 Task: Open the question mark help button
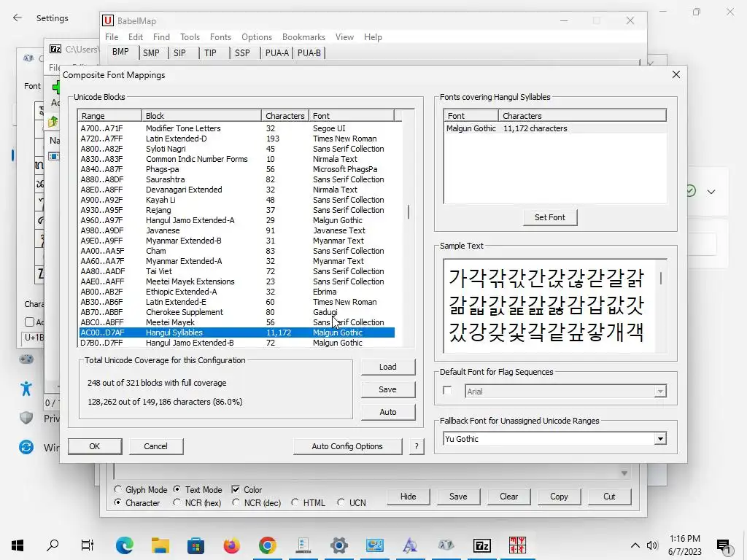pyautogui.click(x=417, y=446)
